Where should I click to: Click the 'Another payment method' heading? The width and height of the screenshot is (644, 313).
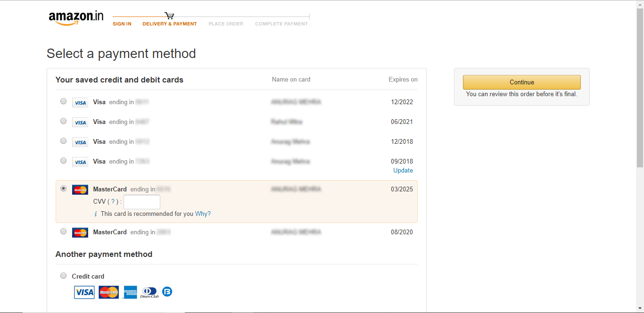tap(104, 255)
